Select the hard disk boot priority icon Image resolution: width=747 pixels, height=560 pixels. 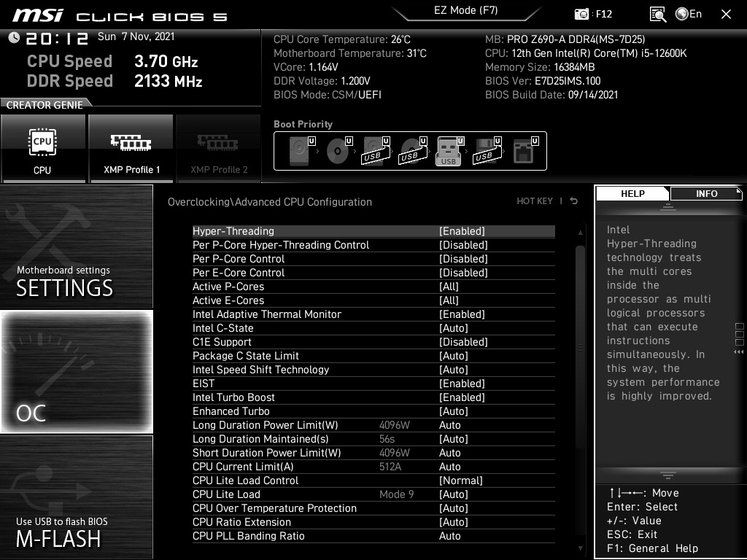tap(301, 151)
